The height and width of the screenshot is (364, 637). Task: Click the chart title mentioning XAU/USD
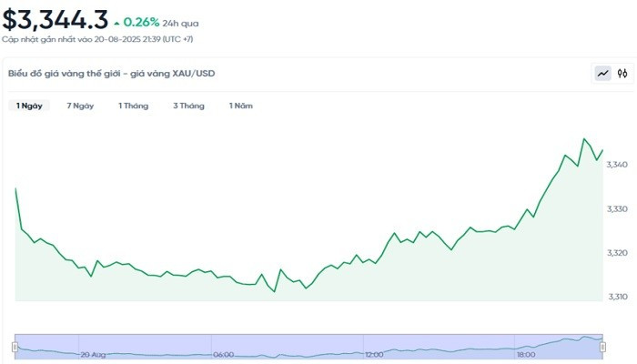pos(111,73)
